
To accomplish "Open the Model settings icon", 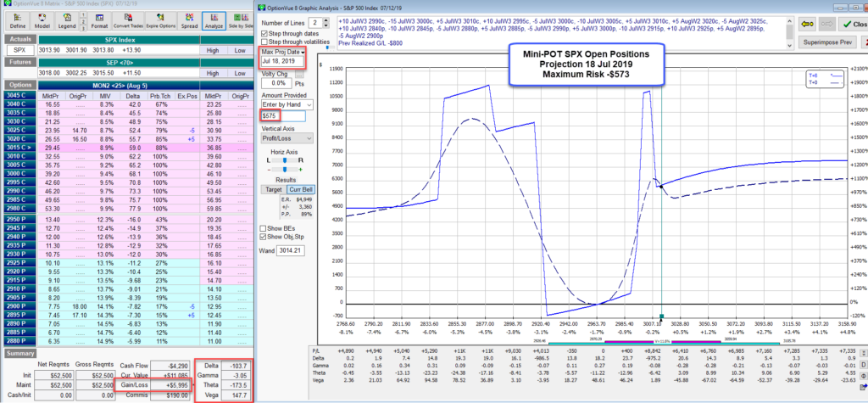I will point(42,20).
